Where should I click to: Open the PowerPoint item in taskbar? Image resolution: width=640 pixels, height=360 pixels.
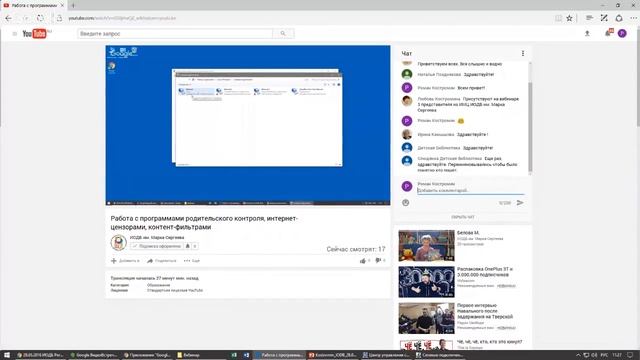332,355
